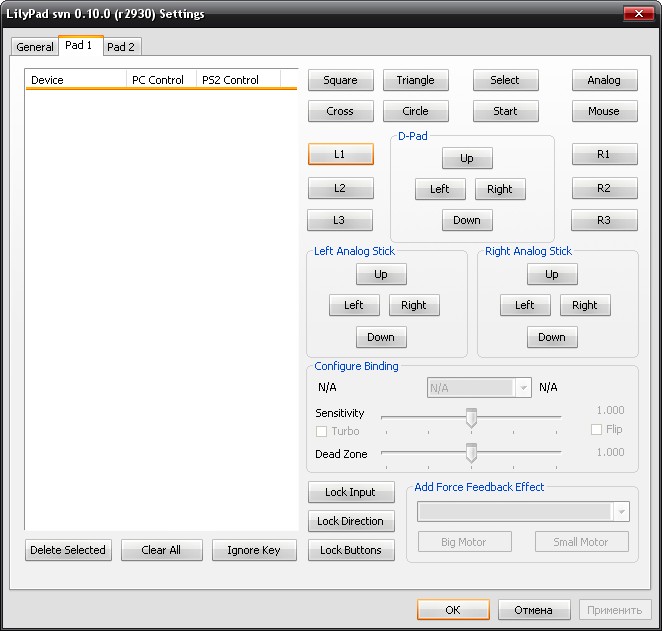Click the Analog button
The image size is (662, 631).
click(605, 80)
